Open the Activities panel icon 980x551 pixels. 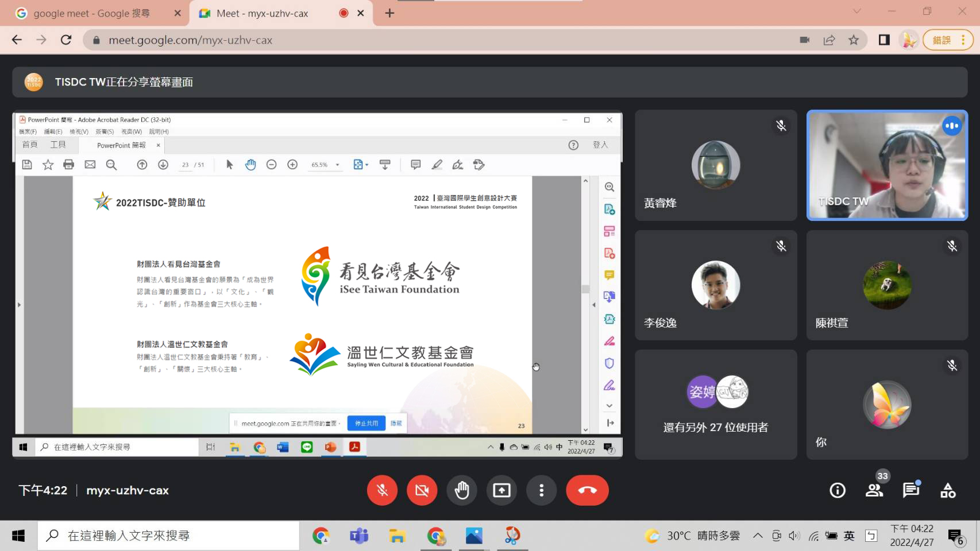click(x=948, y=490)
